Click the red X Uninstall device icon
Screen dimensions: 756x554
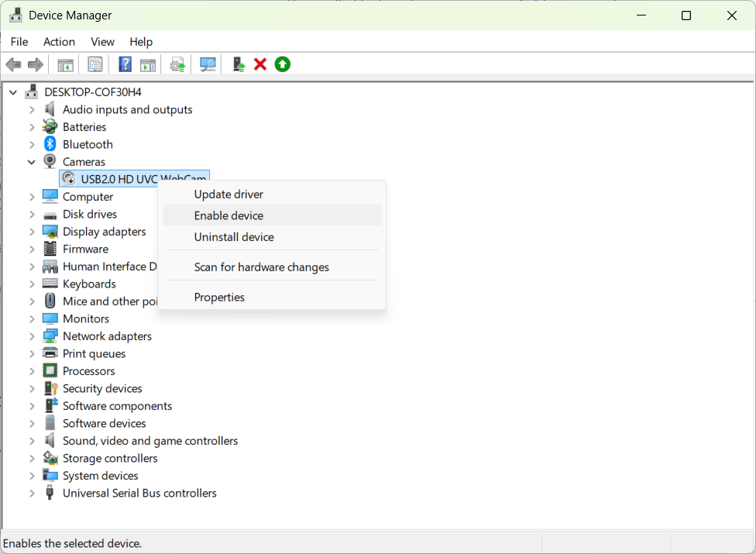point(260,64)
